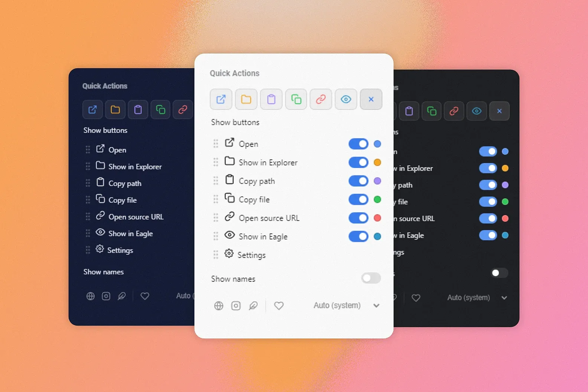Expand the dark panel's theme selector chevron
588x392 pixels.
tap(504, 297)
